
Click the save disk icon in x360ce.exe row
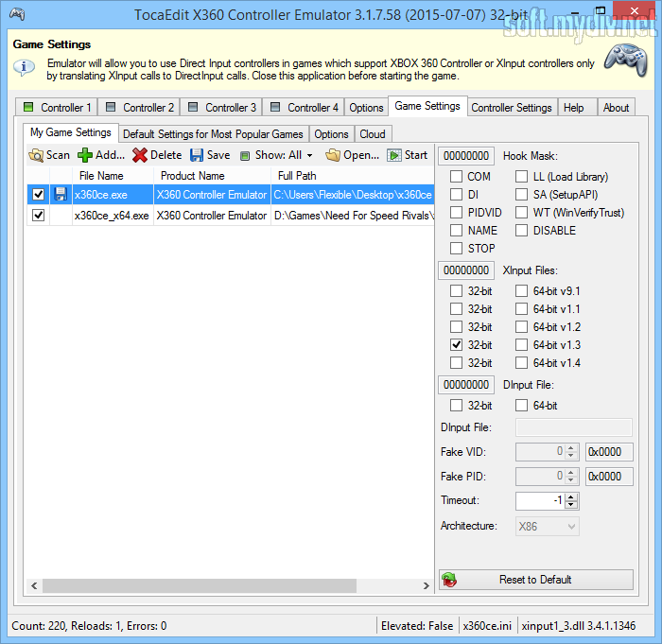(x=61, y=194)
